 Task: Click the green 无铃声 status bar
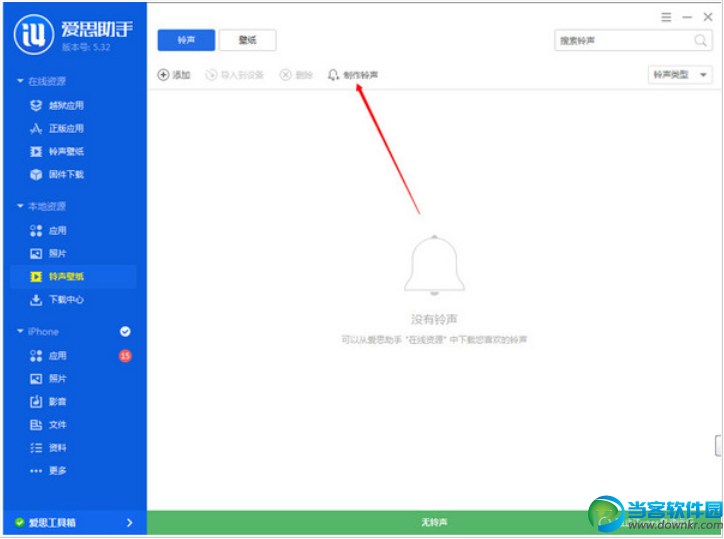point(434,522)
